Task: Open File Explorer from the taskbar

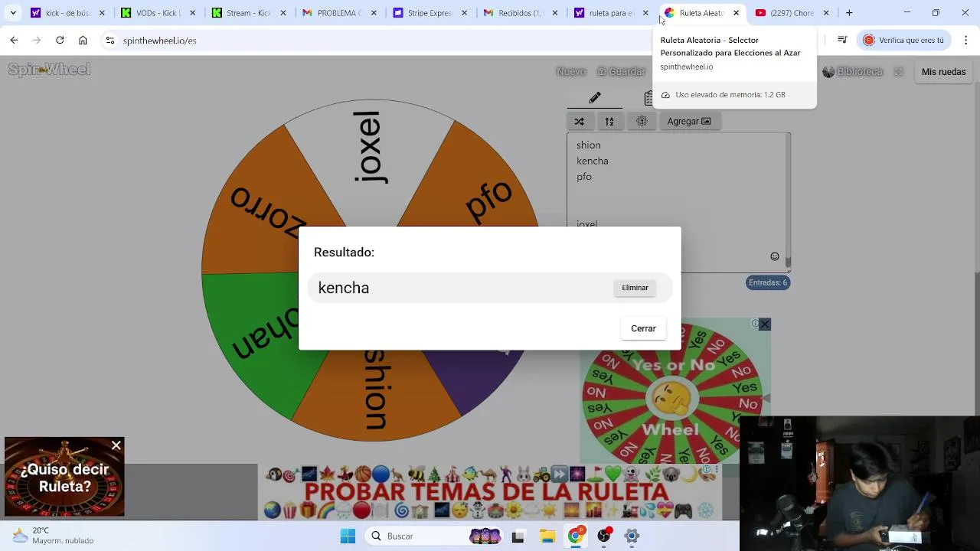Action: tap(547, 536)
